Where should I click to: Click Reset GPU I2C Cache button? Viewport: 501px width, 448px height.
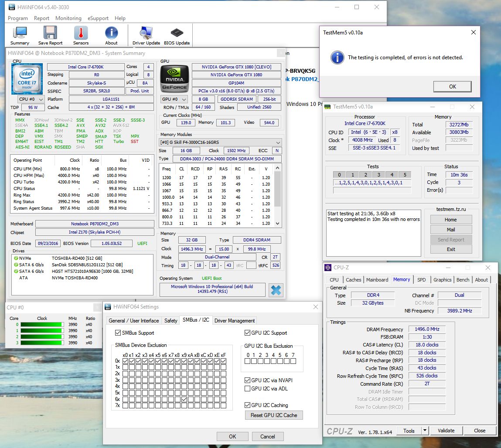274,415
